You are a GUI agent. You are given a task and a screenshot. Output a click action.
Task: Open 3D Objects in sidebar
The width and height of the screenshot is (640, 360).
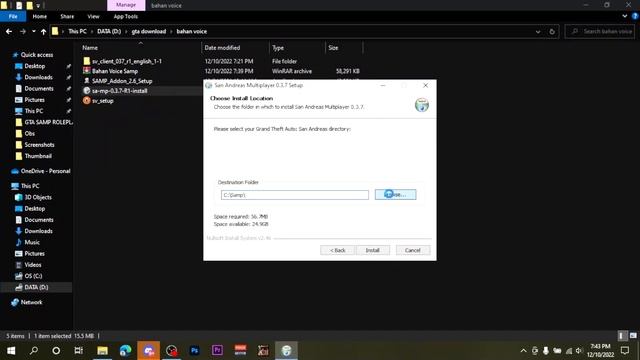38,197
